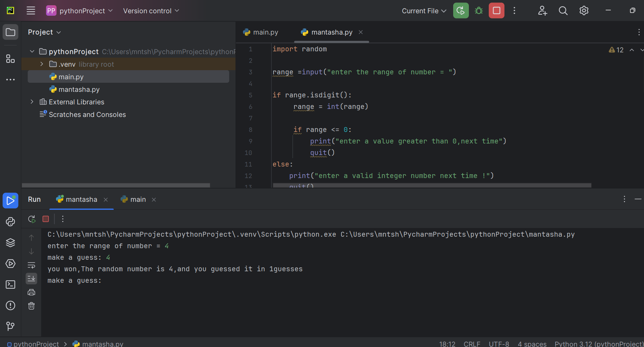Open Search Everywhere magnifier
This screenshot has height=347, width=644.
tap(563, 11)
